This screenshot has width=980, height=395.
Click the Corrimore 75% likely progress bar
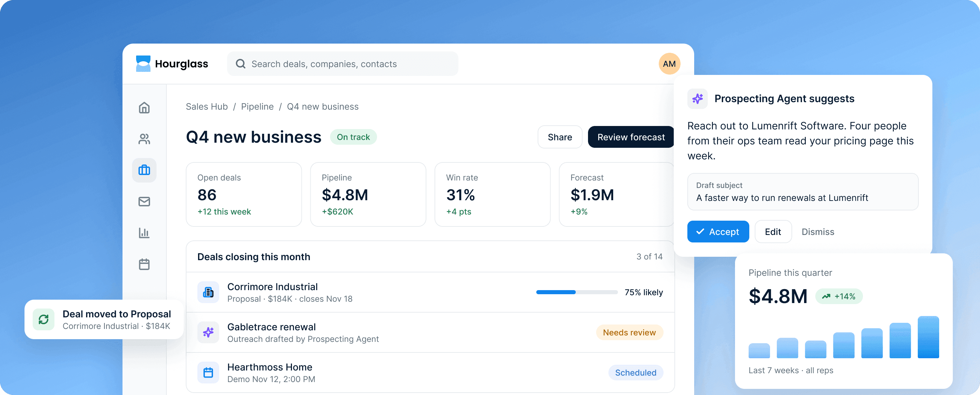[577, 292]
